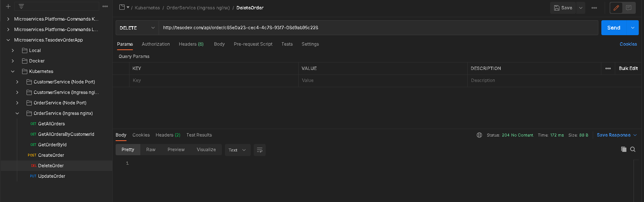The width and height of the screenshot is (644, 202).
Task: Open the Headers (6) request tab
Action: pos(191,44)
